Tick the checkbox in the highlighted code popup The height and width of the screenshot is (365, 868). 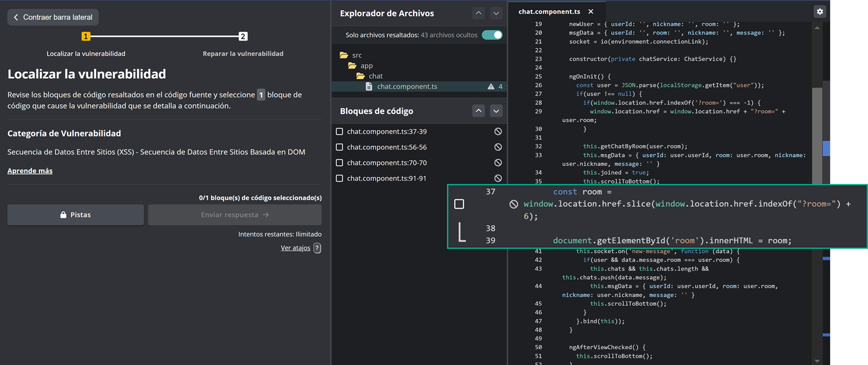[459, 204]
